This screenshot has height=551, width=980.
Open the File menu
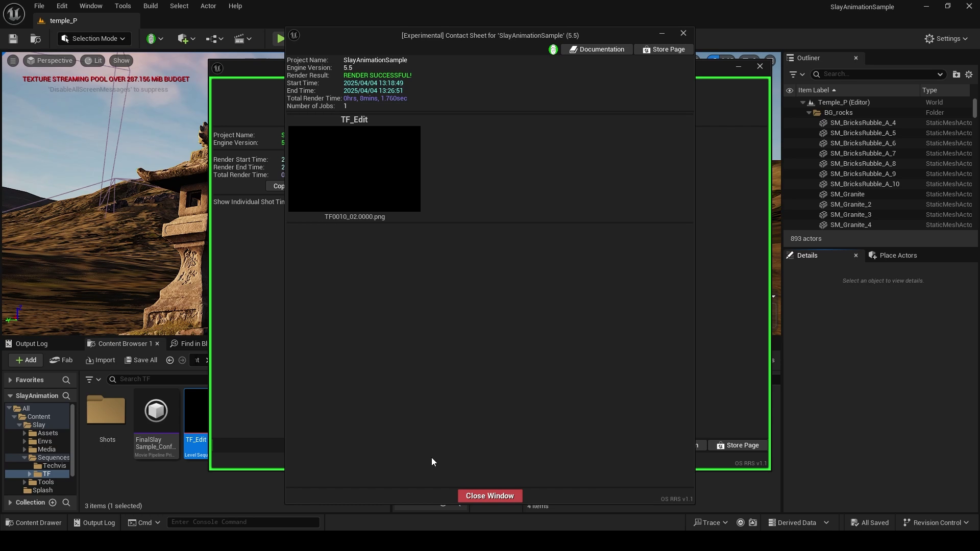tap(39, 6)
